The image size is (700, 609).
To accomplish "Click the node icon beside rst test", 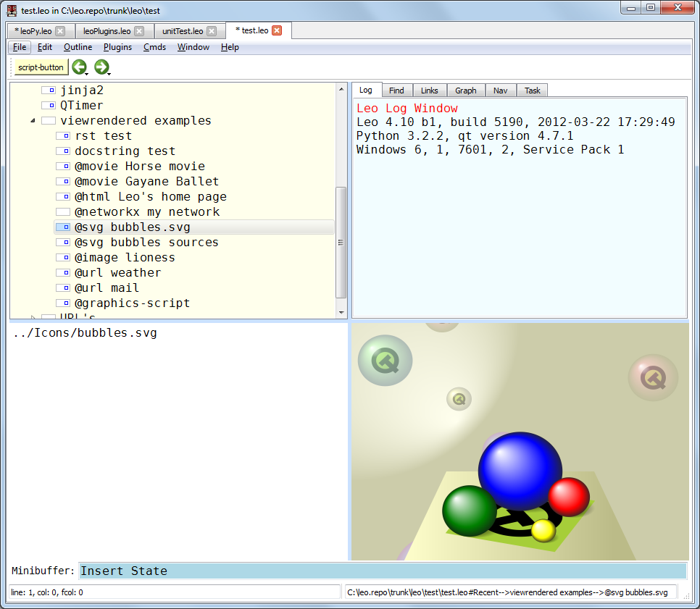I will click(63, 135).
